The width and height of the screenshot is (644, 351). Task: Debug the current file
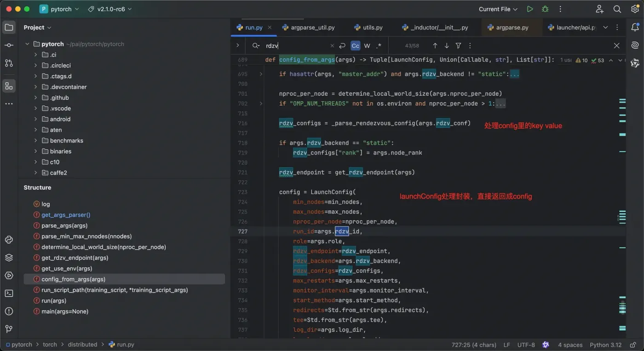[545, 9]
